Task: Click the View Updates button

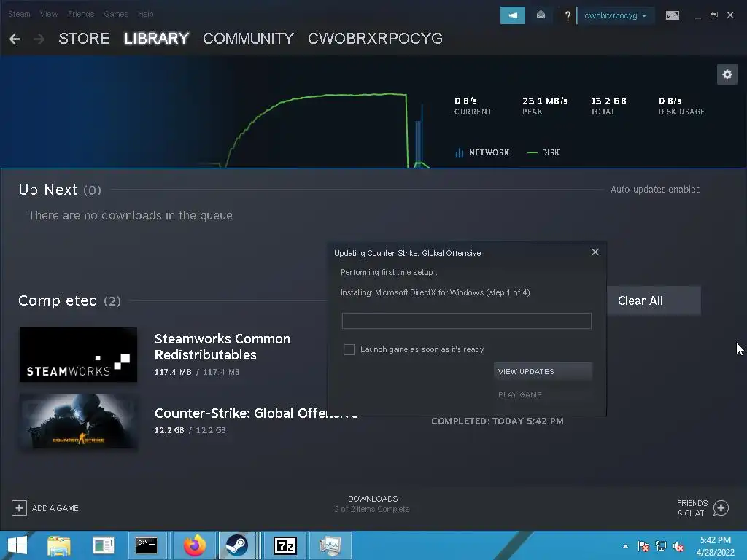Action: [543, 371]
